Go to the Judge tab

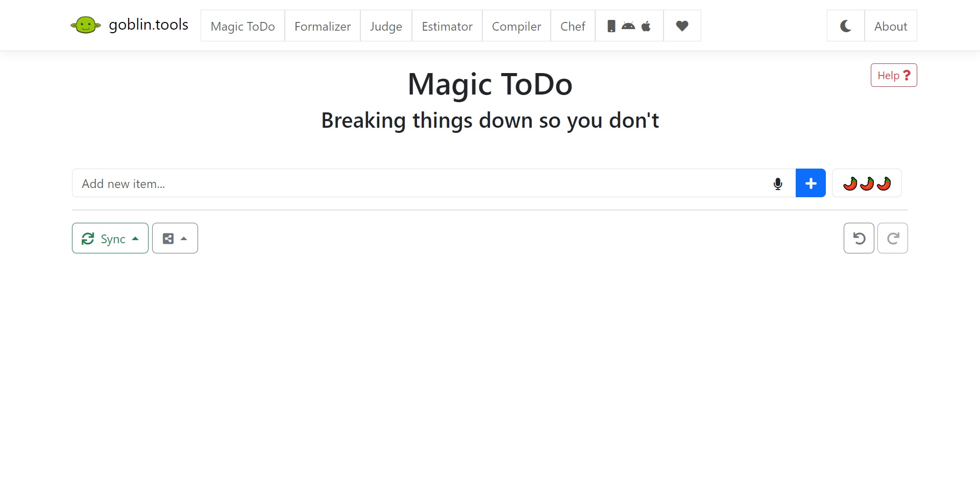point(386,26)
